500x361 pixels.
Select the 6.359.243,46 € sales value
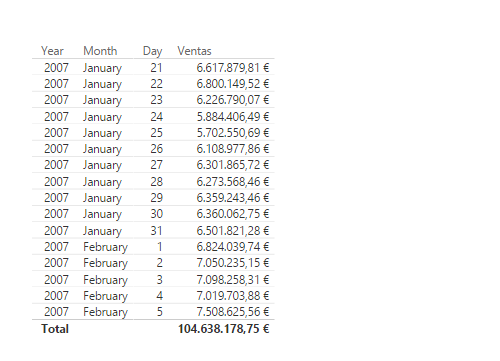point(233,198)
